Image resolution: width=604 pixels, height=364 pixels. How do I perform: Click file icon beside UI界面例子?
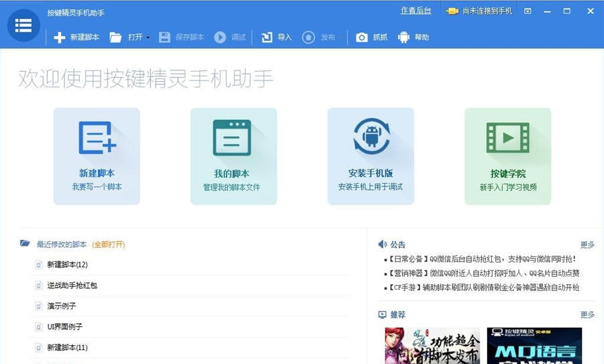(x=38, y=327)
